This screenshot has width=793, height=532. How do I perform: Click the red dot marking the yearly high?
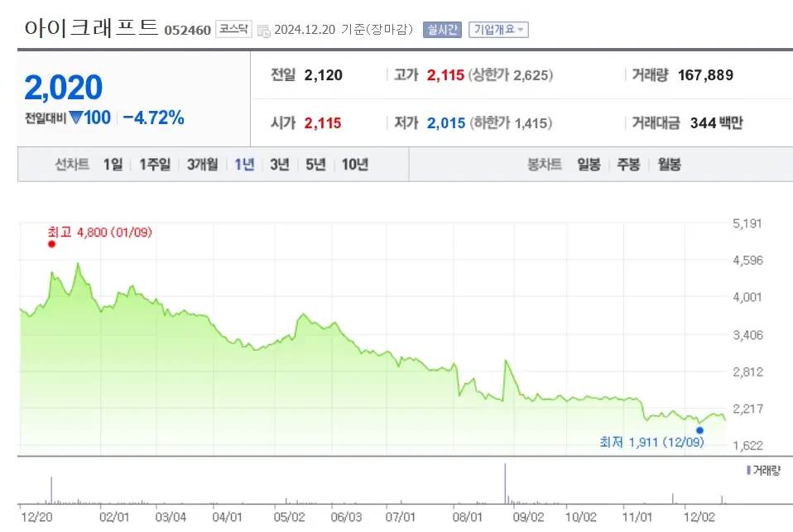[51, 246]
